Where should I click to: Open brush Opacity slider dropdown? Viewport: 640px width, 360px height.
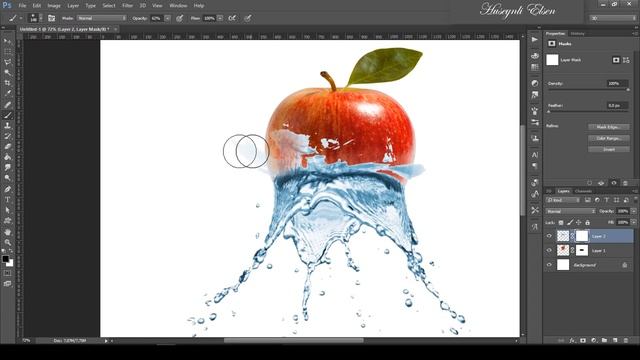click(167, 18)
